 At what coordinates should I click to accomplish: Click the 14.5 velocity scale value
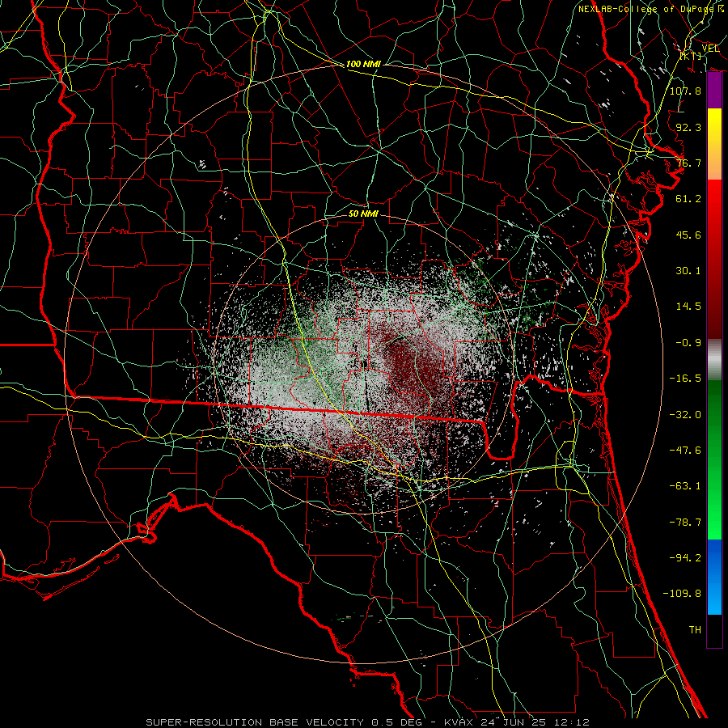click(688, 307)
